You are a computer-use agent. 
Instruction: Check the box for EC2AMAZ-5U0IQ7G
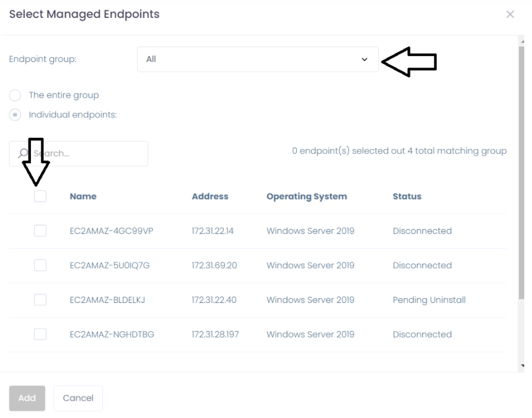pyautogui.click(x=40, y=265)
